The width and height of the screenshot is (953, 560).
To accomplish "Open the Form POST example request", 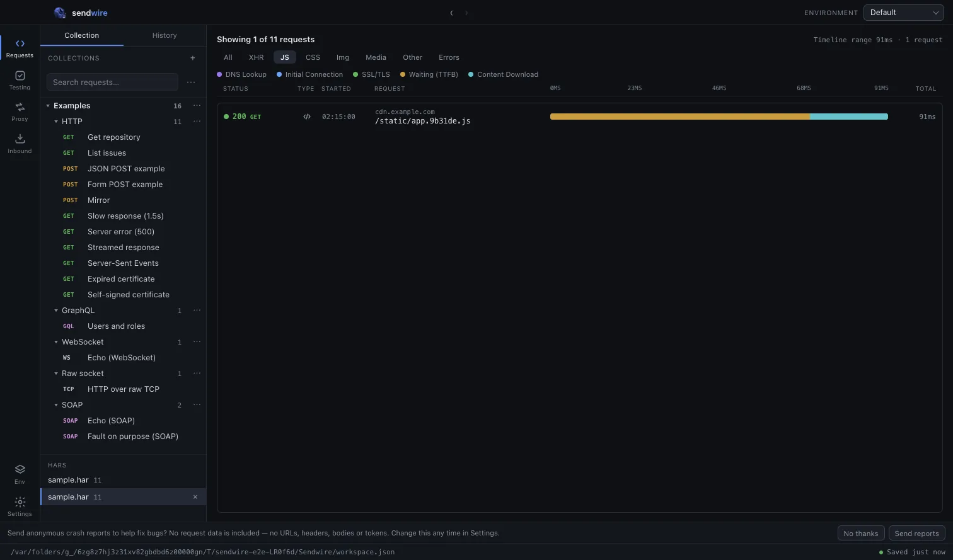I will click(124, 184).
